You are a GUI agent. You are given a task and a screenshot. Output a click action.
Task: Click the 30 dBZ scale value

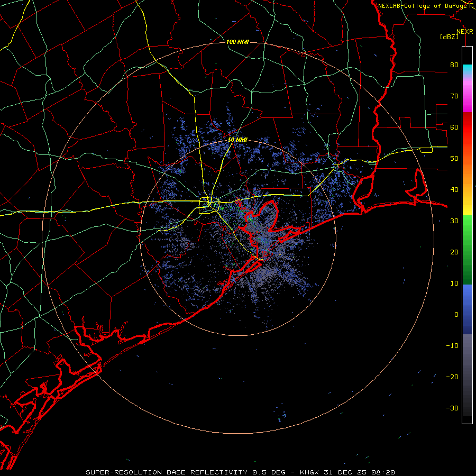pyautogui.click(x=454, y=221)
